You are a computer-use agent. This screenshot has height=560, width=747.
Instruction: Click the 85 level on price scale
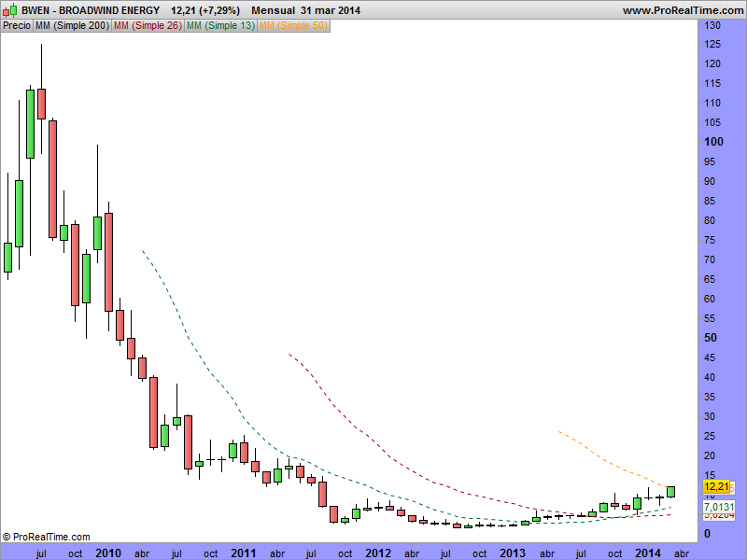(710, 201)
